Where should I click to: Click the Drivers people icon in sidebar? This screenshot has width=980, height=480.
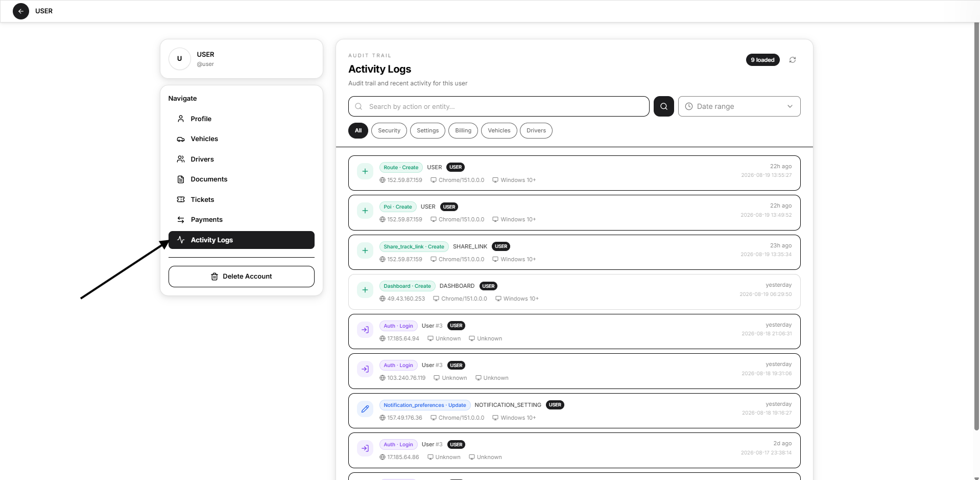click(181, 159)
